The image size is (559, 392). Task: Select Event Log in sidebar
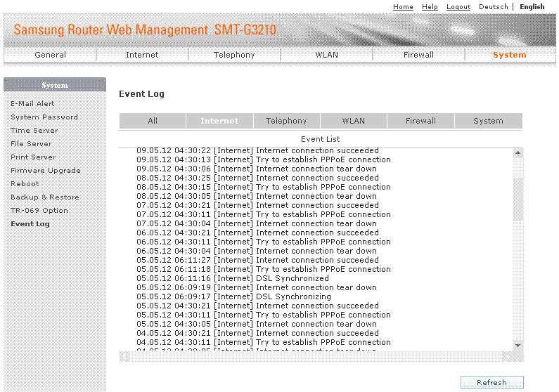coord(30,224)
